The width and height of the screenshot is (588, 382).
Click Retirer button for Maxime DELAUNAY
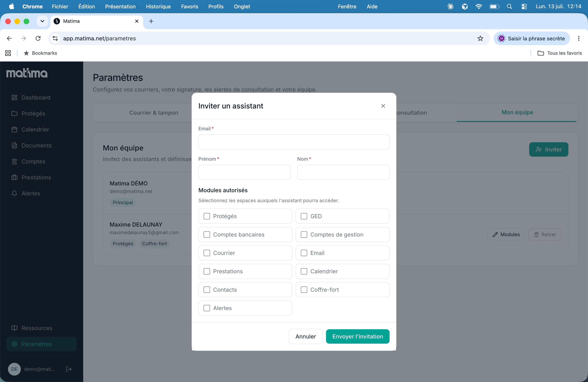(x=545, y=234)
